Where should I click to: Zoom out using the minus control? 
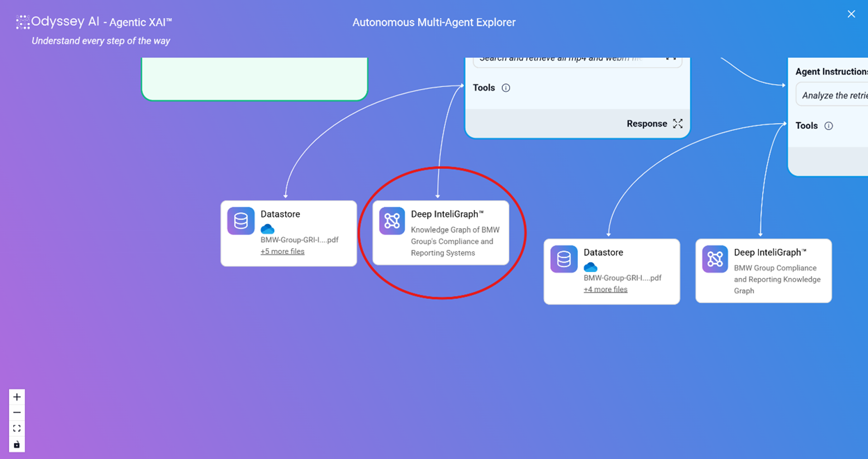point(17,413)
